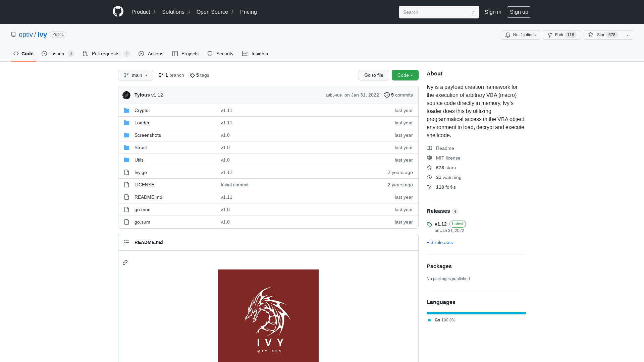644x362 pixels.
Task: Click the Ivy.go file icon
Action: tap(126, 172)
